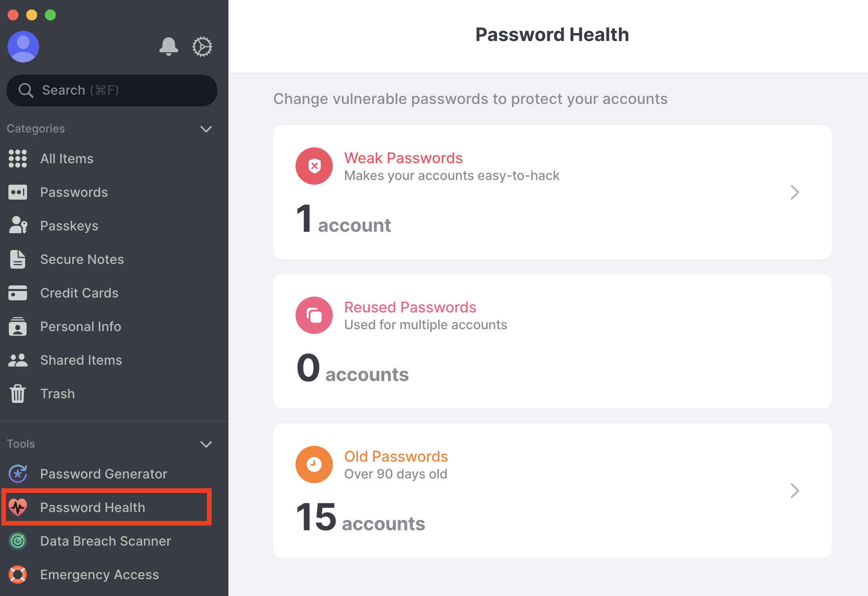868x596 pixels.
Task: Click the user profile avatar
Action: point(23,47)
